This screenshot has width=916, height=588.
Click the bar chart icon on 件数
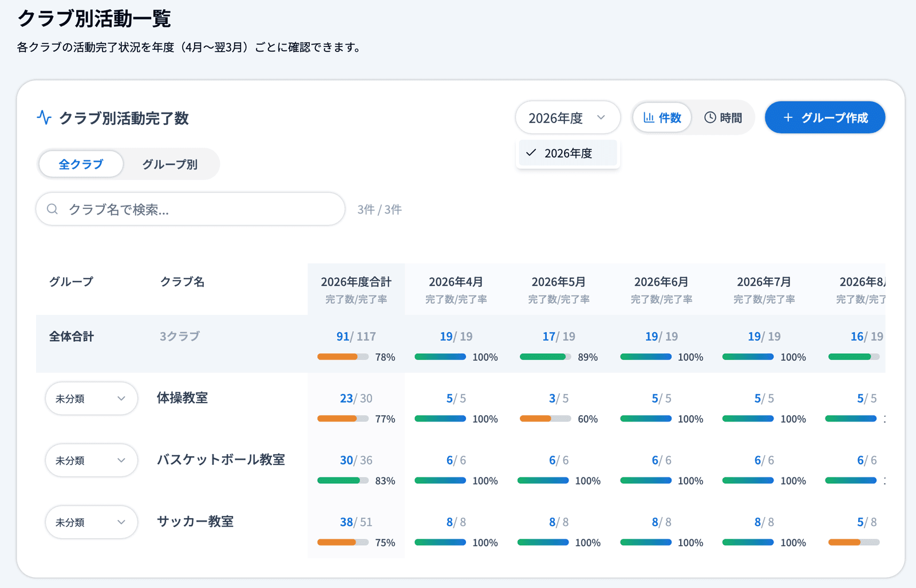point(649,117)
